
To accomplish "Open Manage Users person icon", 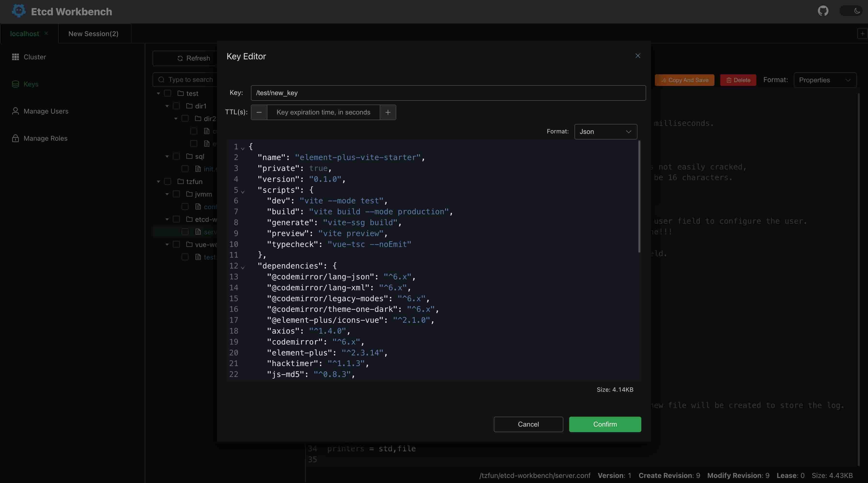I will pyautogui.click(x=15, y=111).
